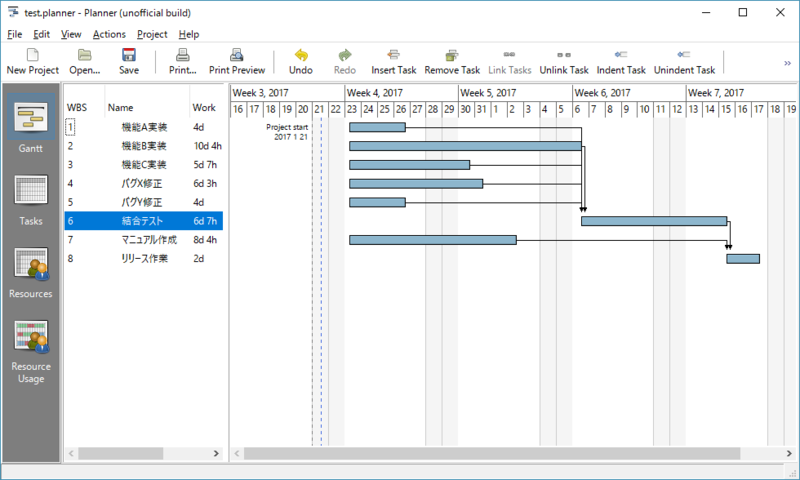The image size is (800, 480).
Task: Open the Project menu
Action: click(152, 34)
